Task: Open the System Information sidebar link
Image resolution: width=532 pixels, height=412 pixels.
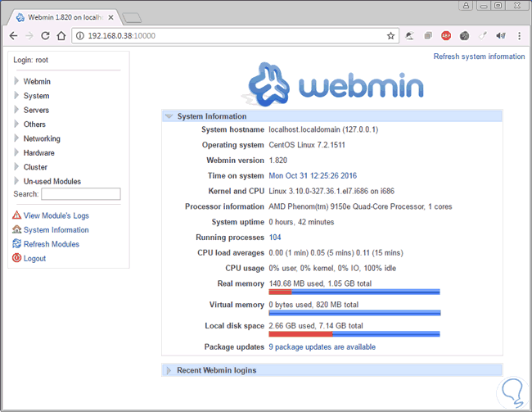Action: coord(56,230)
